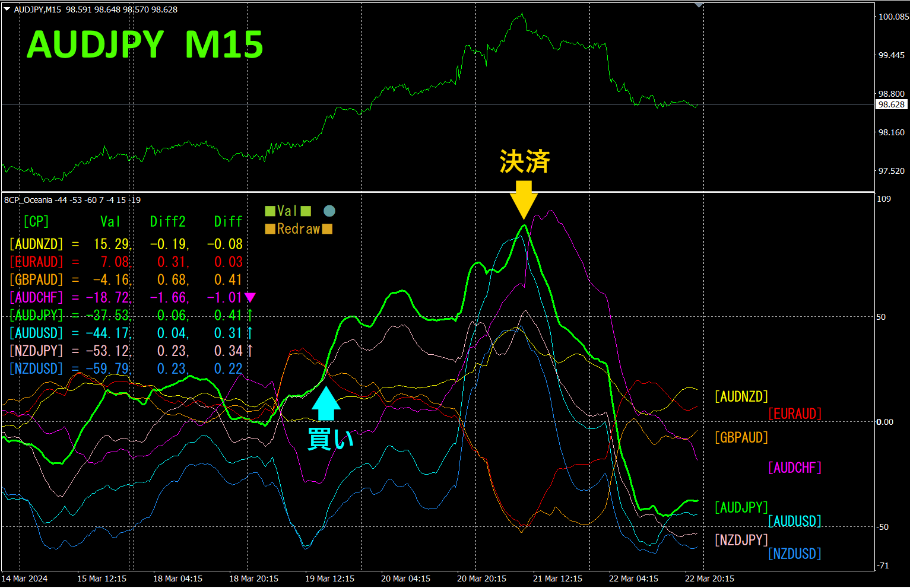This screenshot has height=588, width=910.
Task: Select AUDNZD Val value 15.29
Action: (112, 244)
